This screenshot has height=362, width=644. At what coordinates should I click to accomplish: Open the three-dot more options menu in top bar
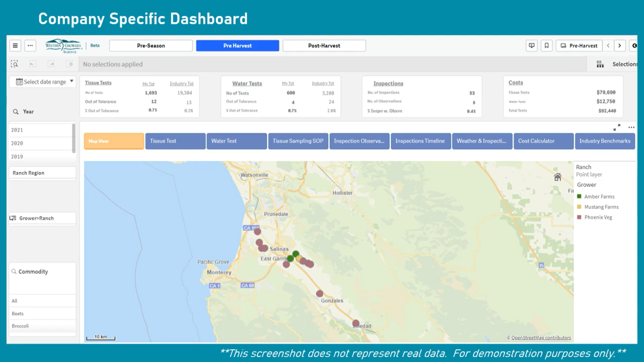tap(30, 46)
